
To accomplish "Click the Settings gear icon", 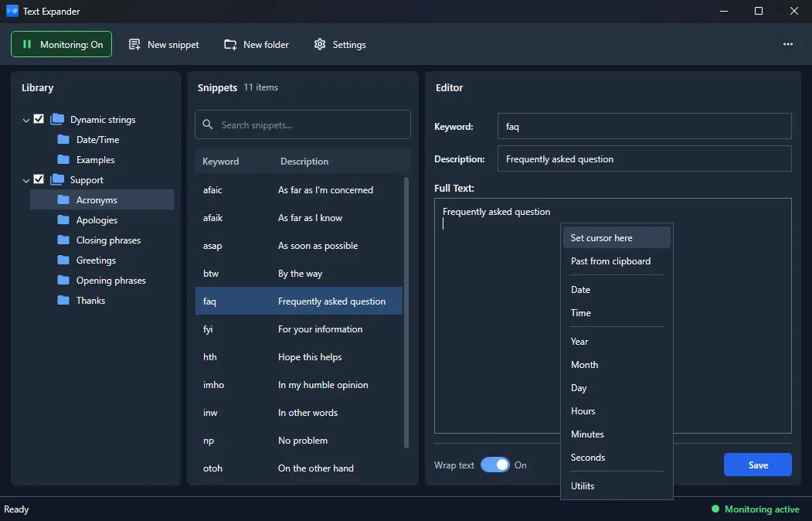I will (x=320, y=45).
